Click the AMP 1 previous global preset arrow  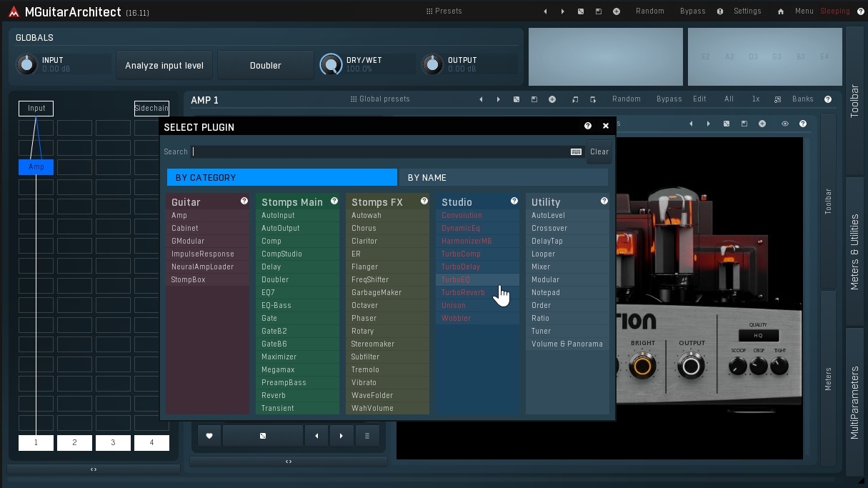481,99
